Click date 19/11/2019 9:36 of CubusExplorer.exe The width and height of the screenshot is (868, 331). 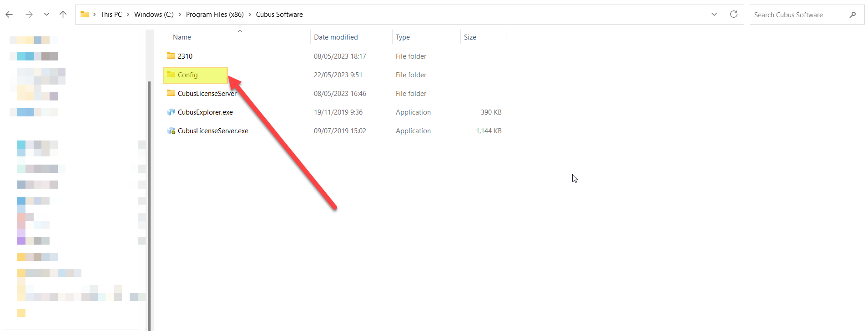click(x=338, y=112)
